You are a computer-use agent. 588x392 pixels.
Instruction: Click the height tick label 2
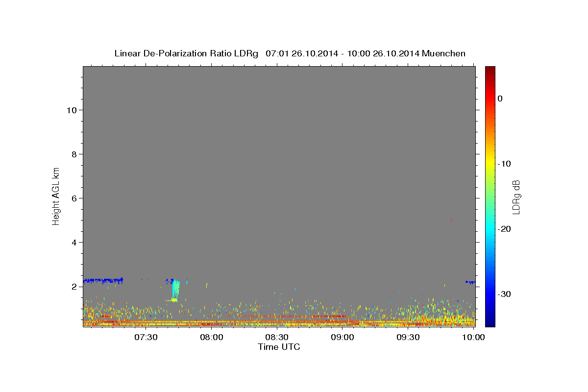point(74,287)
